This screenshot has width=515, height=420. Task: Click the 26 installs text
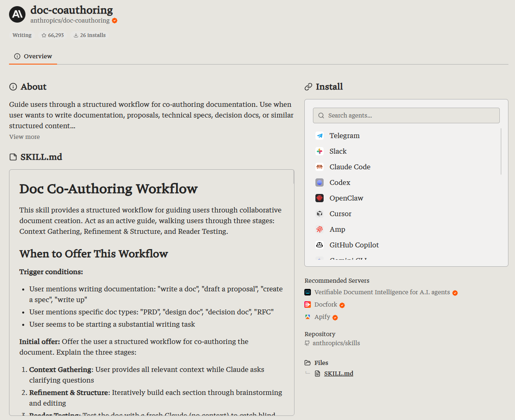(x=93, y=35)
